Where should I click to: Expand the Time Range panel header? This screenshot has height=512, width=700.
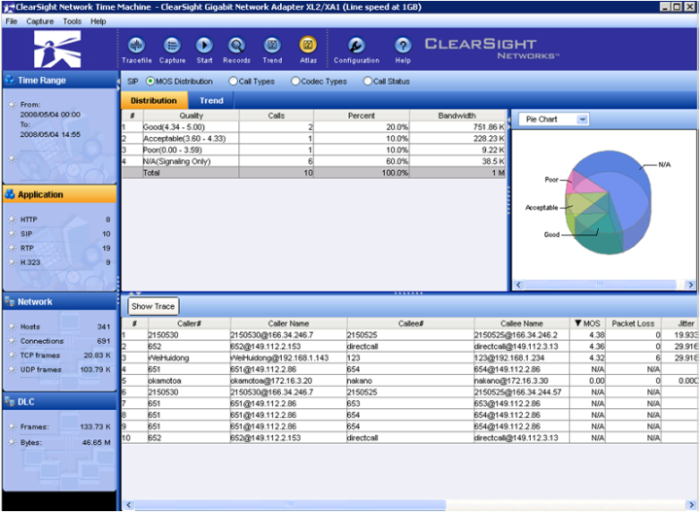point(60,80)
